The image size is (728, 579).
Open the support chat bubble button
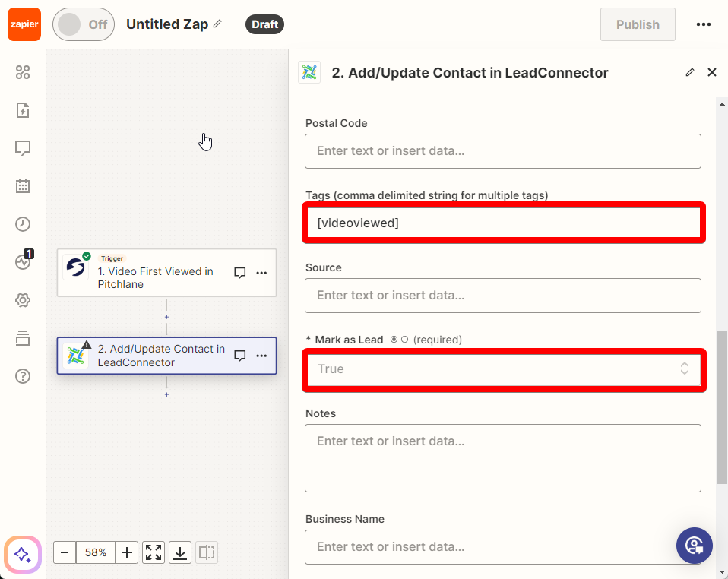[x=694, y=545]
